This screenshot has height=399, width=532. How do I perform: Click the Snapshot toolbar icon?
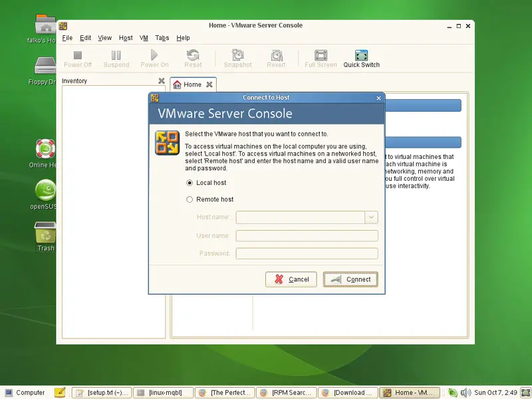(237, 55)
